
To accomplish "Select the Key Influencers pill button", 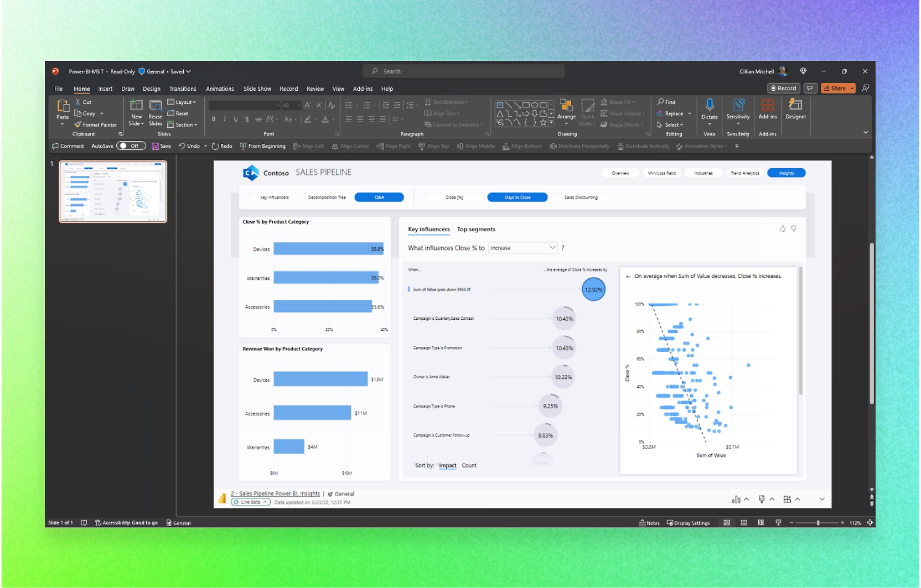I will point(275,197).
